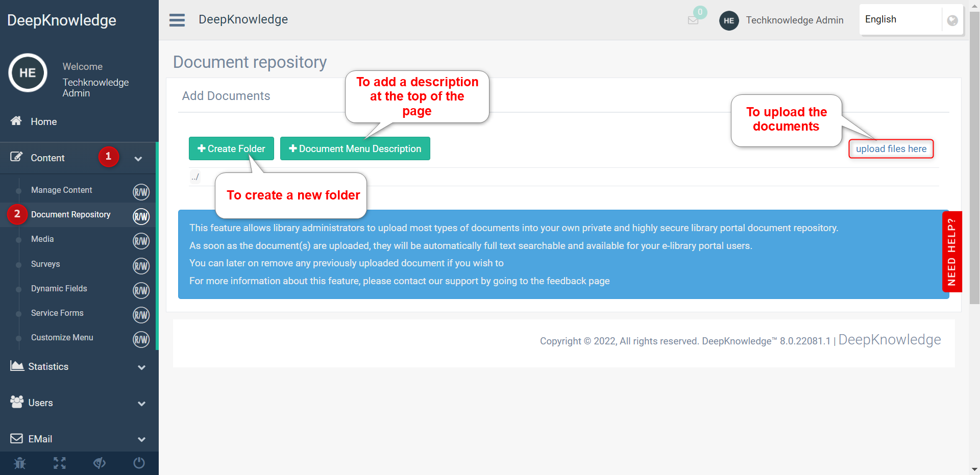Click the Create Folder button
980x475 pixels.
231,148
